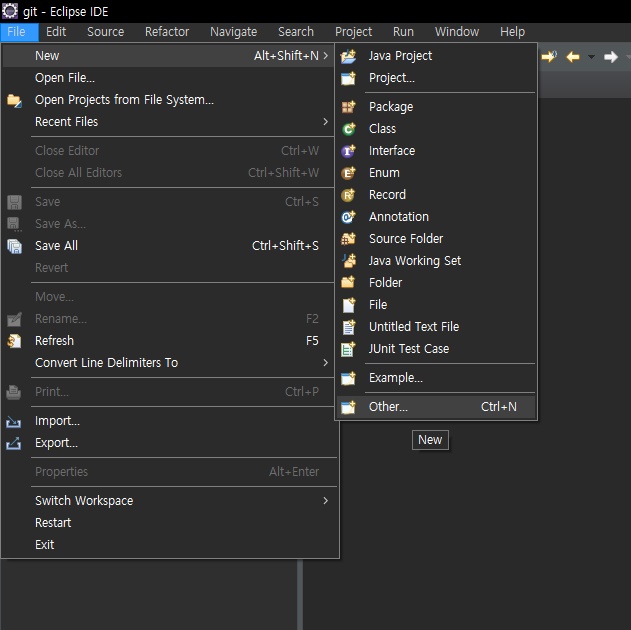Expand the New submenu arrow
631x630 pixels.
click(326, 56)
